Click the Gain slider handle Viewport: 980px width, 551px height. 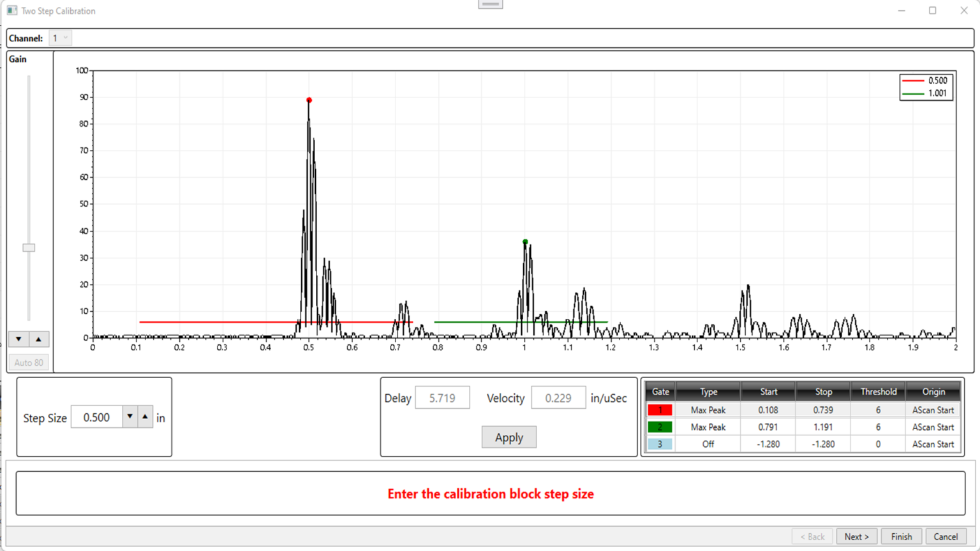click(29, 247)
